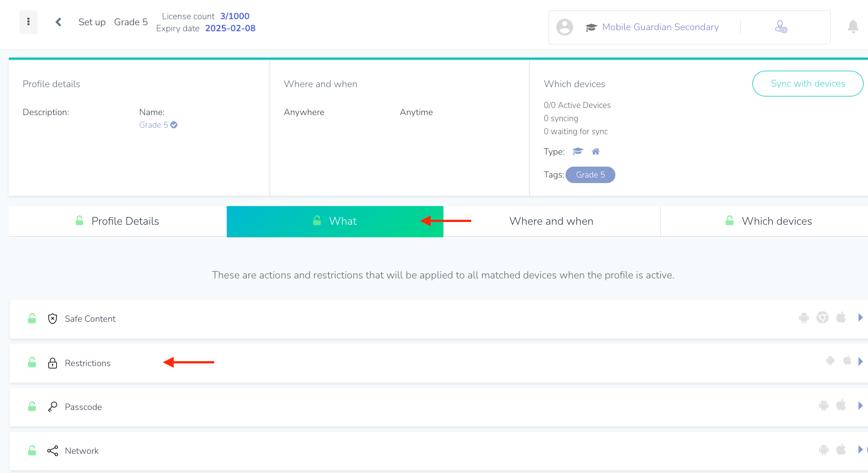The height and width of the screenshot is (473, 868).
Task: Open the Where and when tab
Action: coord(552,221)
